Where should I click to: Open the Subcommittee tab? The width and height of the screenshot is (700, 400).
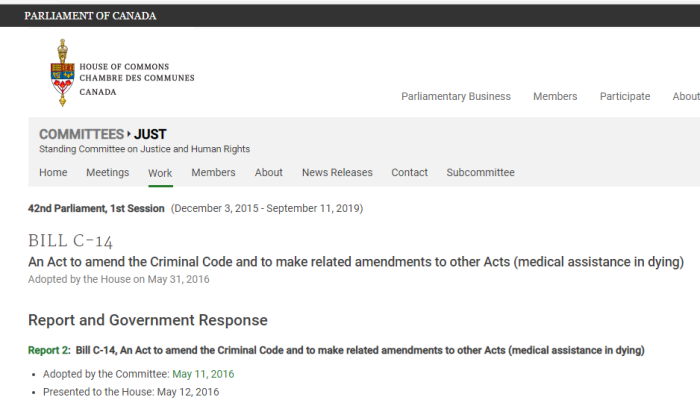tap(480, 172)
